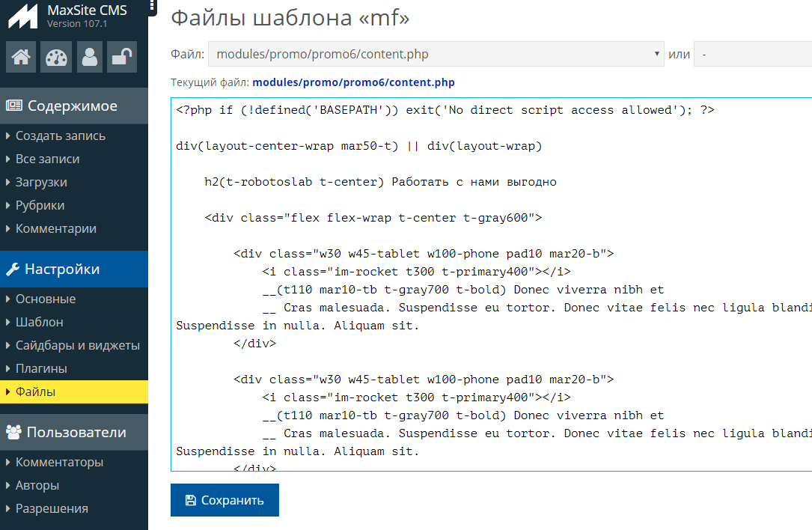Open the Содержимое section header

[x=73, y=106]
